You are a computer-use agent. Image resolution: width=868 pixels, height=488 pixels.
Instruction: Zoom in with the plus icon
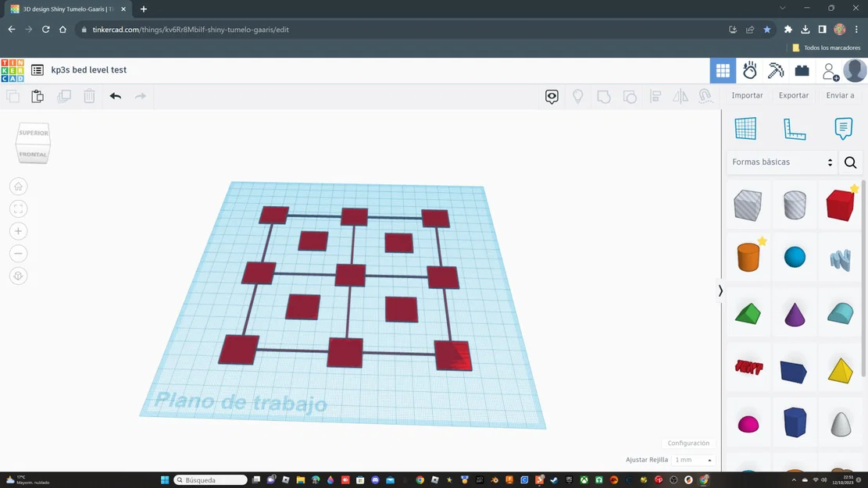coord(18,231)
